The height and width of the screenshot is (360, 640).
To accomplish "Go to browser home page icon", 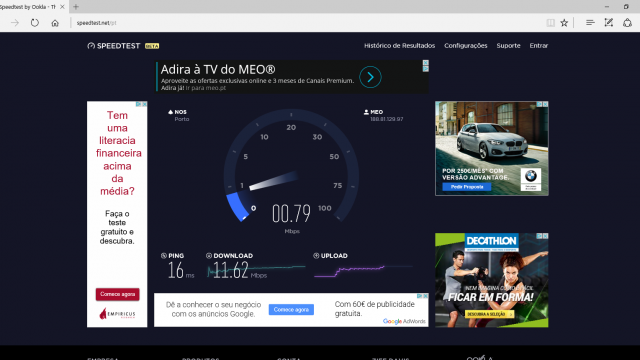I will point(55,23).
